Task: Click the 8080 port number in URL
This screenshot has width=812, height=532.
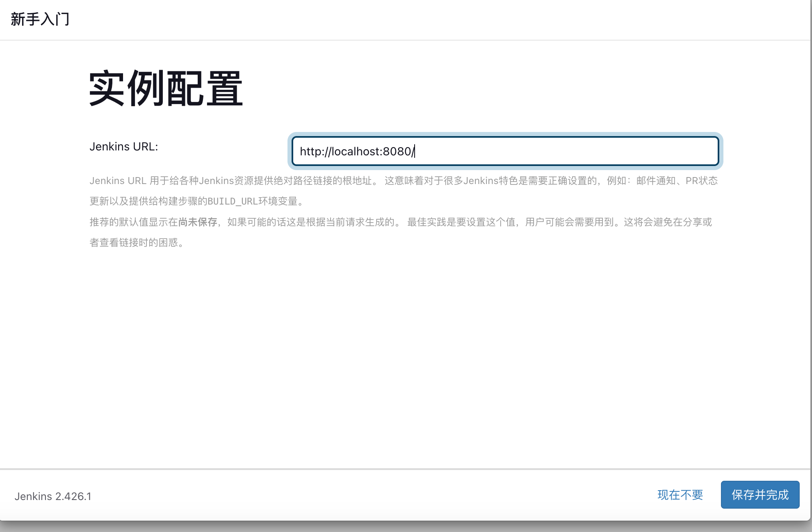Action: click(397, 151)
